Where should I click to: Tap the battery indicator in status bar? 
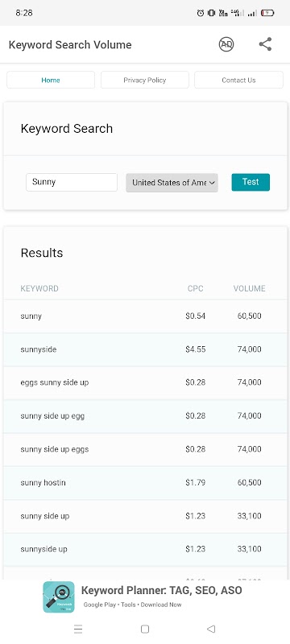267,13
